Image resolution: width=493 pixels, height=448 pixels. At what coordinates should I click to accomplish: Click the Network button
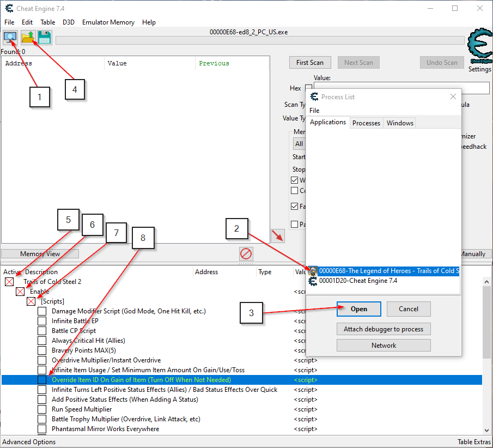tap(384, 346)
